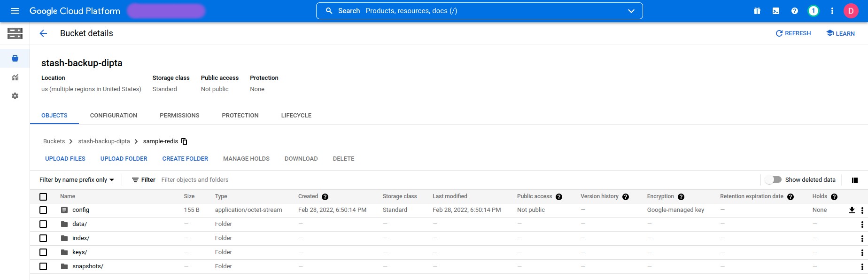Click the Upload Files button
The height and width of the screenshot is (280, 868).
65,159
